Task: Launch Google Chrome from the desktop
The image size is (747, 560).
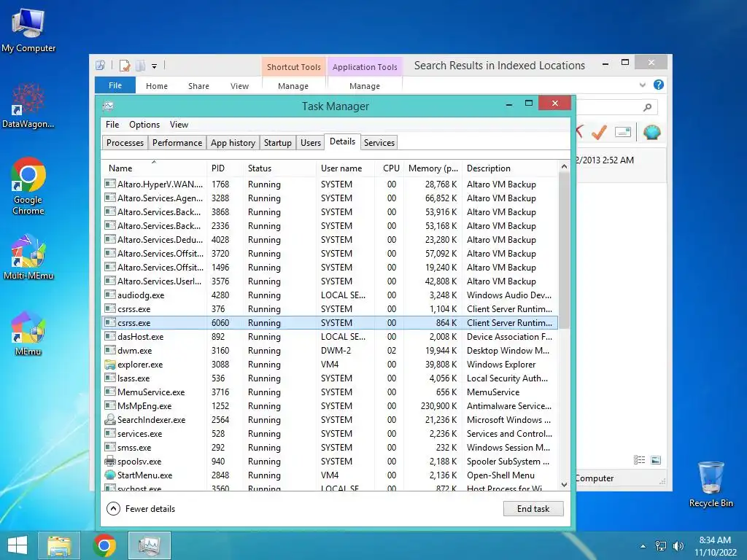Action: tap(28, 186)
